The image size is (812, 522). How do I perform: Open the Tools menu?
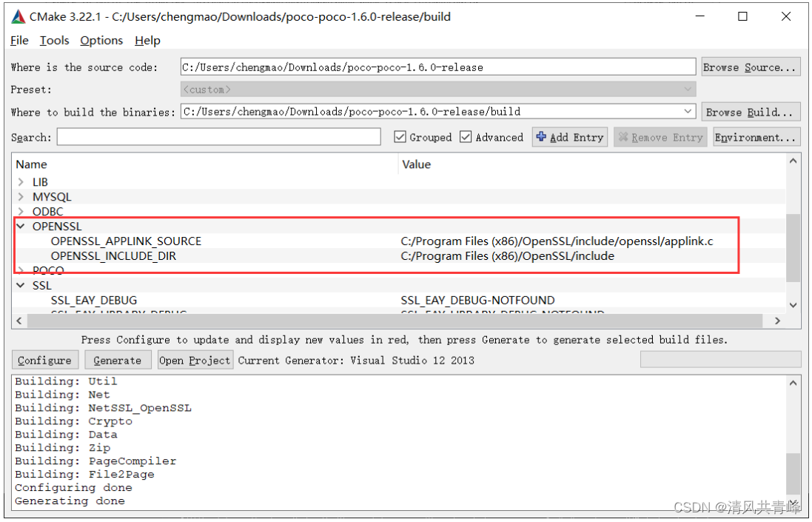coord(54,41)
